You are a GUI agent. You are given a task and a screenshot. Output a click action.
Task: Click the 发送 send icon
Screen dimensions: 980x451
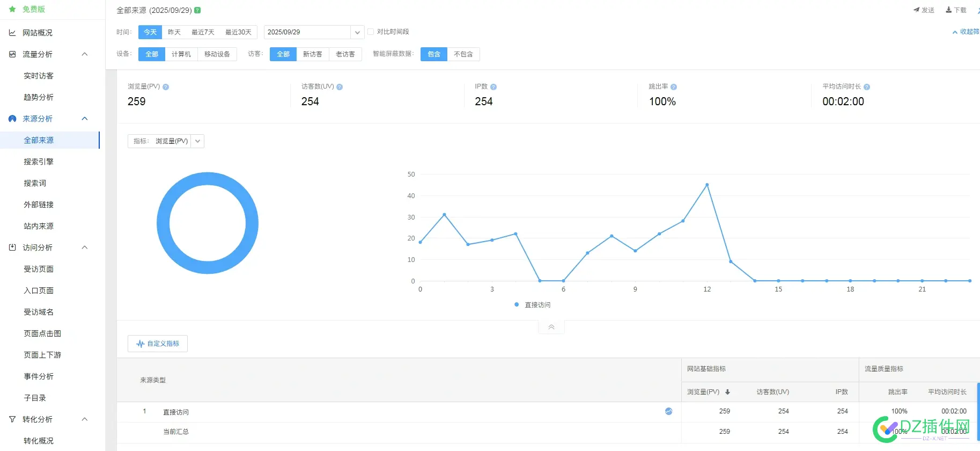[x=917, y=10]
